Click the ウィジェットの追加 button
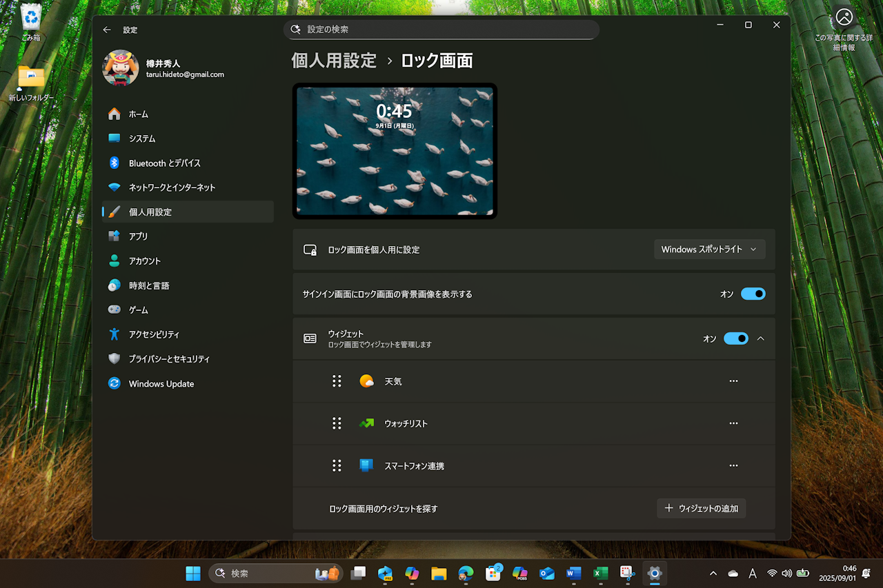The height and width of the screenshot is (588, 883). (x=701, y=508)
